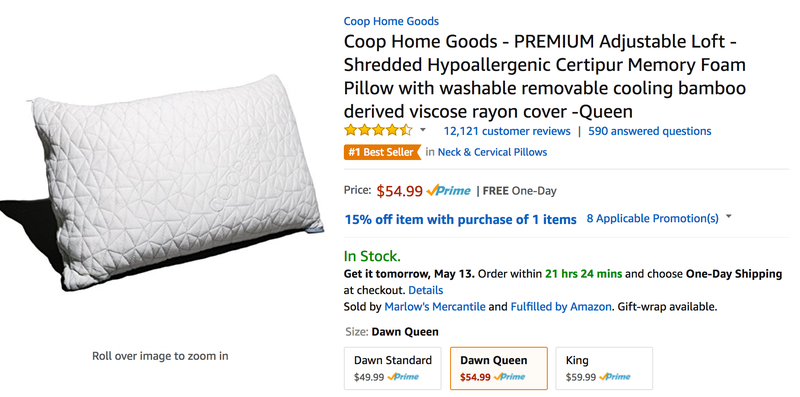The width and height of the screenshot is (800, 397).
Task: Expand the 8 Applicable Promotion(s) arrow
Action: (x=728, y=217)
